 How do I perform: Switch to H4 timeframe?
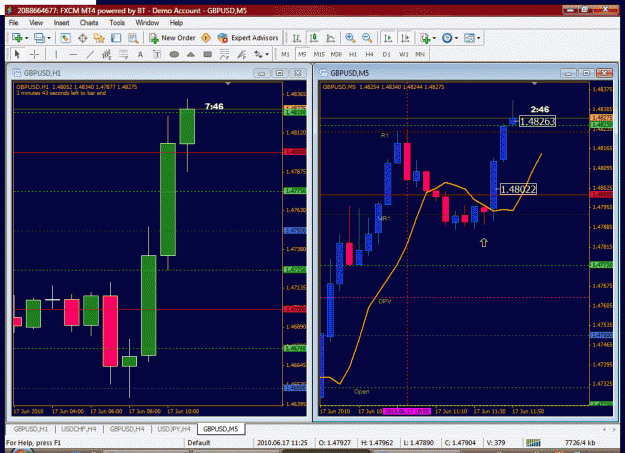coord(369,54)
